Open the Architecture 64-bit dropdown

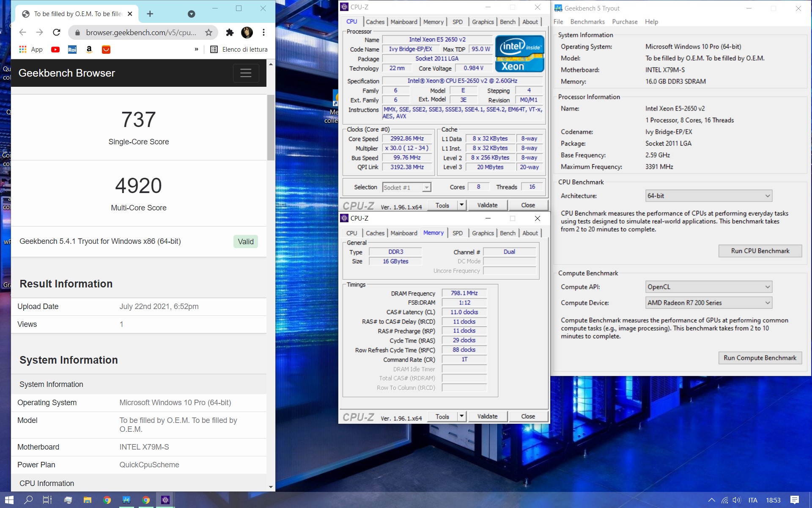[x=709, y=196]
